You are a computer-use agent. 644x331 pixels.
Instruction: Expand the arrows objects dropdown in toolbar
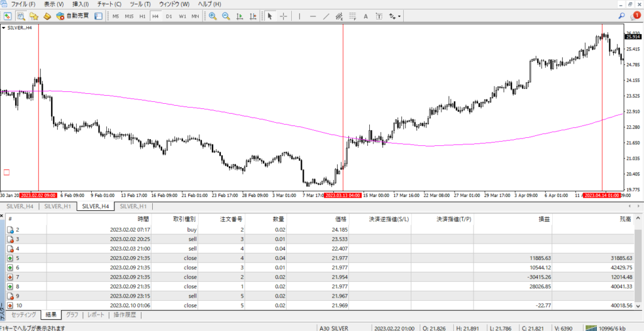(395, 16)
